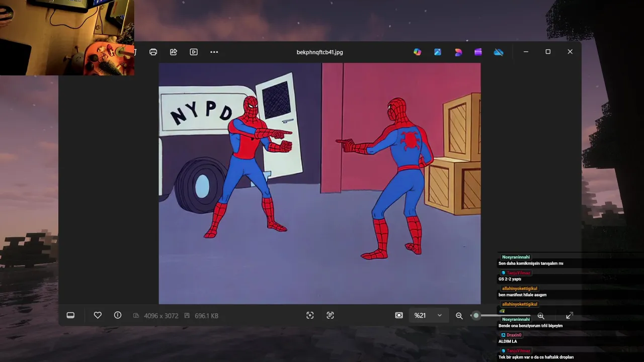Open the three-dots more options menu
This screenshot has width=644, height=362.
[214, 52]
